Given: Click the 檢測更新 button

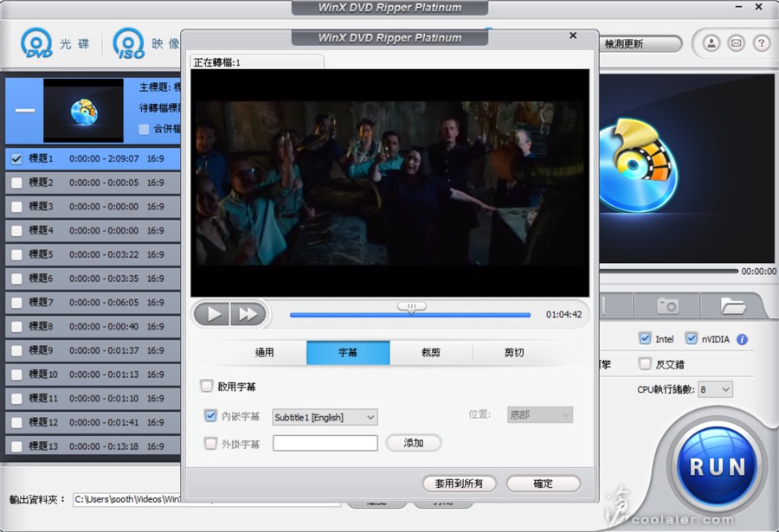Looking at the screenshot, I should 640,44.
